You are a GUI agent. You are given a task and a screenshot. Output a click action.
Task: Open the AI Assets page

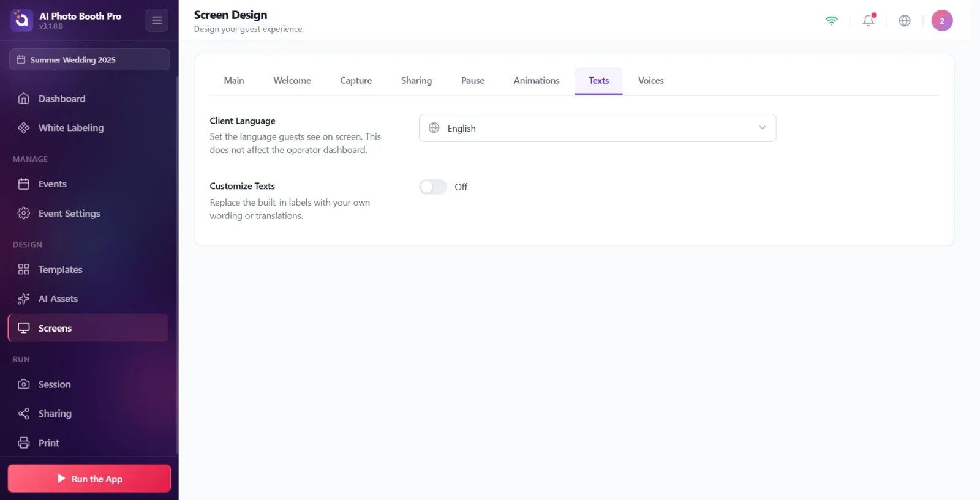[88, 299]
